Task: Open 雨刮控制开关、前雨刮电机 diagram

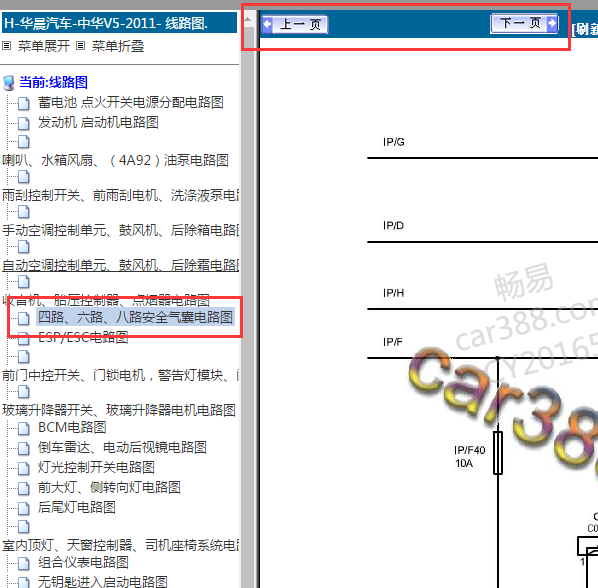Action: pos(121,195)
